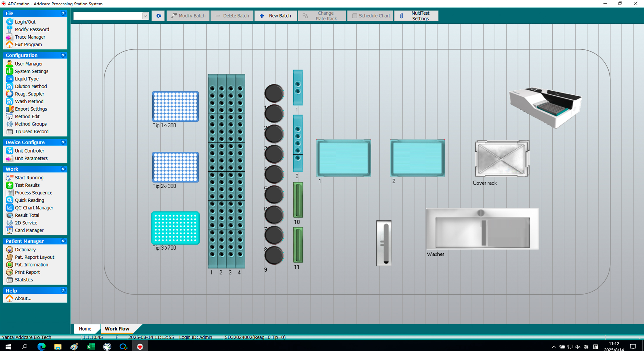Click the refresh button on the toolbar
The height and width of the screenshot is (351, 644).
click(x=158, y=16)
